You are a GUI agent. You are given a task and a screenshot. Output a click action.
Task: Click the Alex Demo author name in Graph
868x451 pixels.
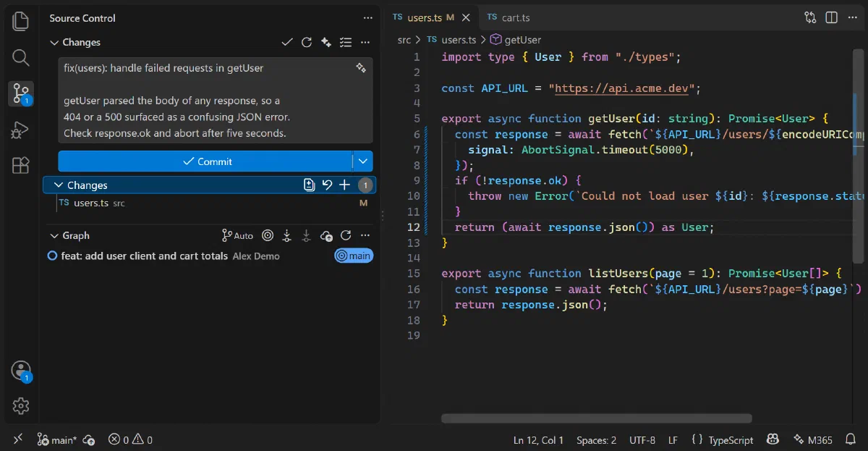click(x=256, y=256)
